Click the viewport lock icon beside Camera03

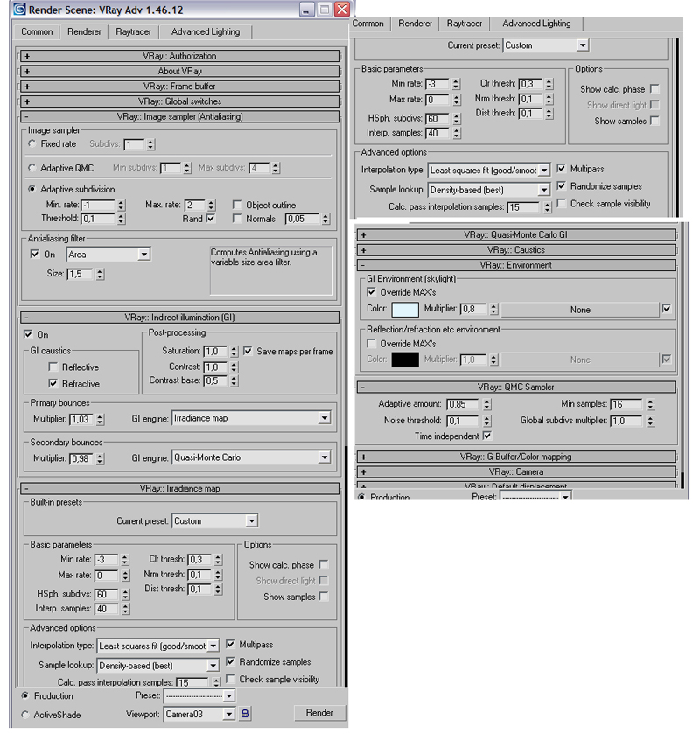[x=245, y=713]
